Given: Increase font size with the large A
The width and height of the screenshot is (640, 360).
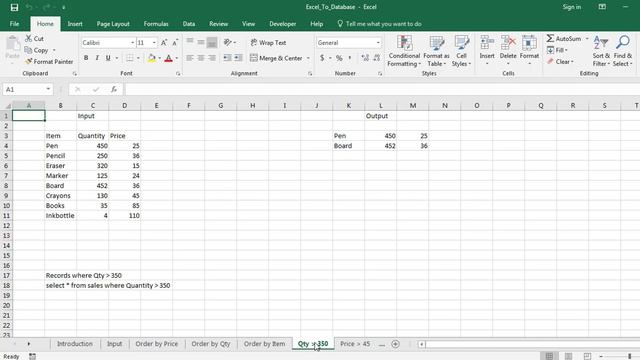Looking at the screenshot, I should click(164, 42).
